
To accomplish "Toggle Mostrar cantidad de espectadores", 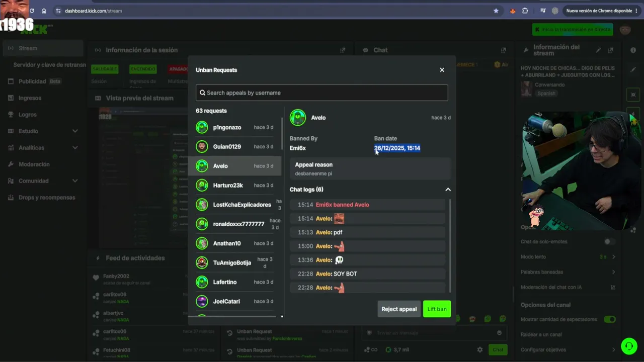I will pos(609,319).
